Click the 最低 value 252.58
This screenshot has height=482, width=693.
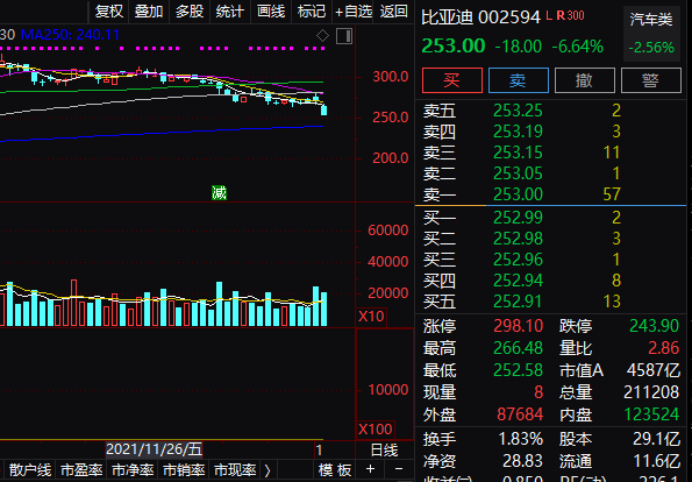tap(518, 370)
